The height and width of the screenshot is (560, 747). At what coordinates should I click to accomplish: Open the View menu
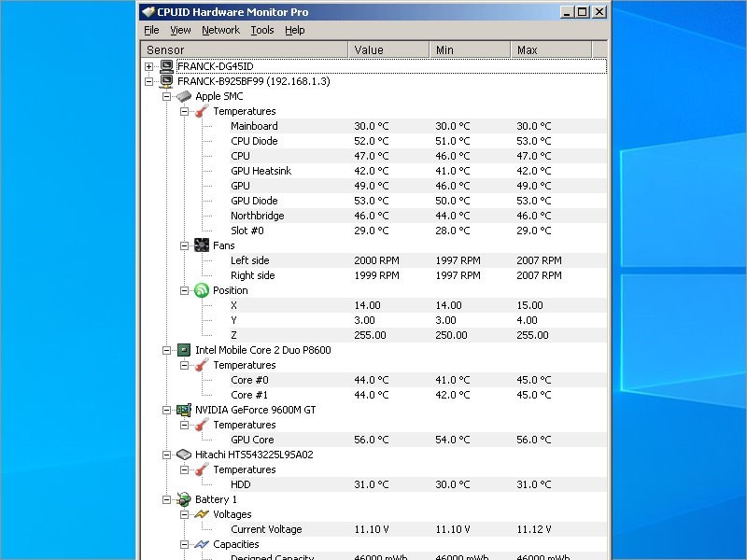(180, 30)
